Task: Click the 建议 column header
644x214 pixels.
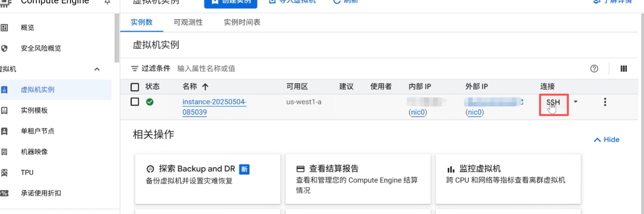Action: coord(346,87)
